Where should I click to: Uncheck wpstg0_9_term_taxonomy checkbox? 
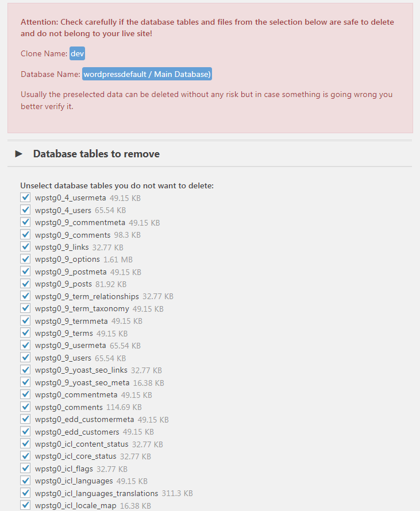point(25,308)
